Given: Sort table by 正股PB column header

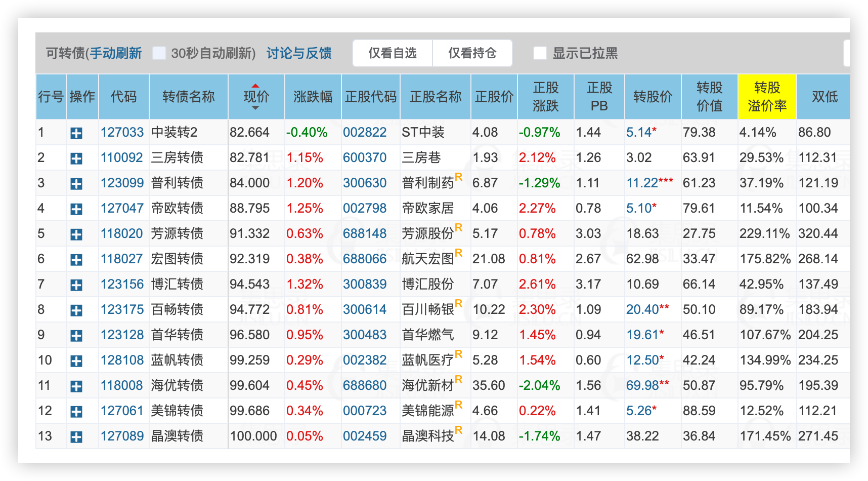Looking at the screenshot, I should tap(599, 97).
